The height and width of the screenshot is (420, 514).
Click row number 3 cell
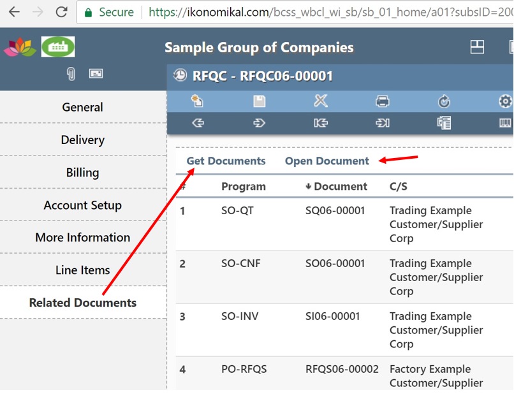coord(182,317)
